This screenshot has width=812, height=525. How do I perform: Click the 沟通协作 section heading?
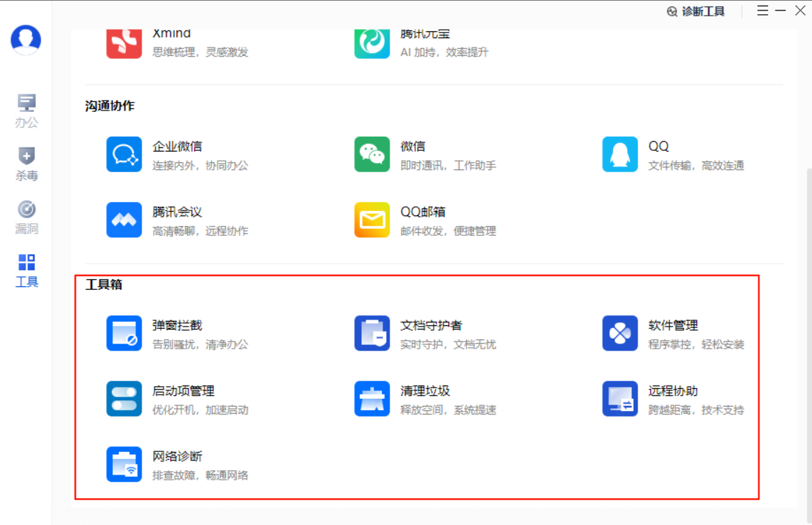click(x=110, y=106)
